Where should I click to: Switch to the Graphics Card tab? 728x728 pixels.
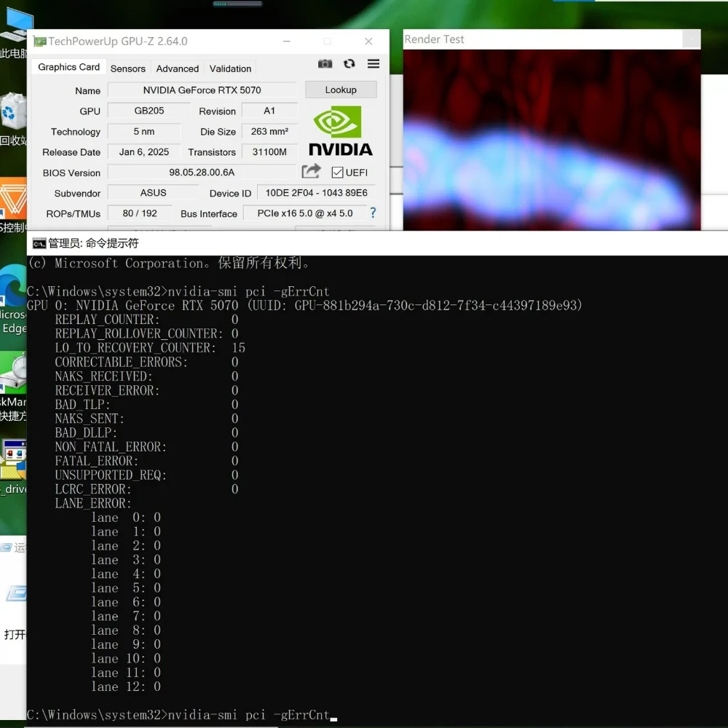click(68, 67)
